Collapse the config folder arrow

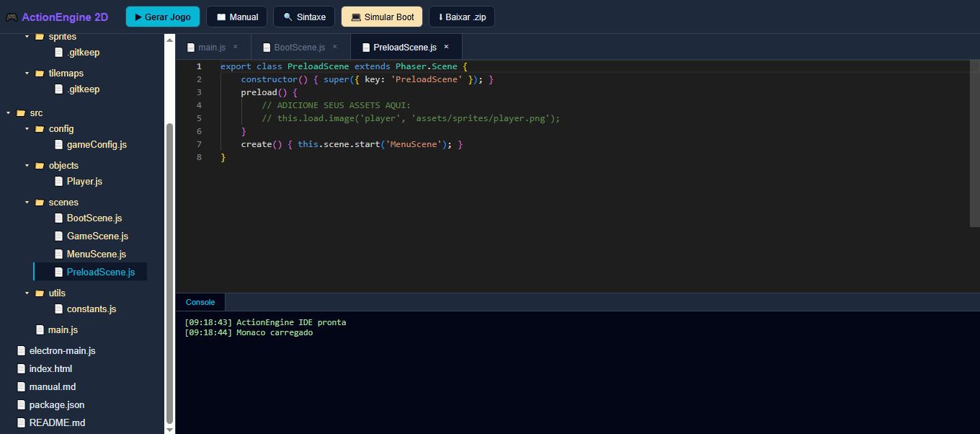coord(27,128)
